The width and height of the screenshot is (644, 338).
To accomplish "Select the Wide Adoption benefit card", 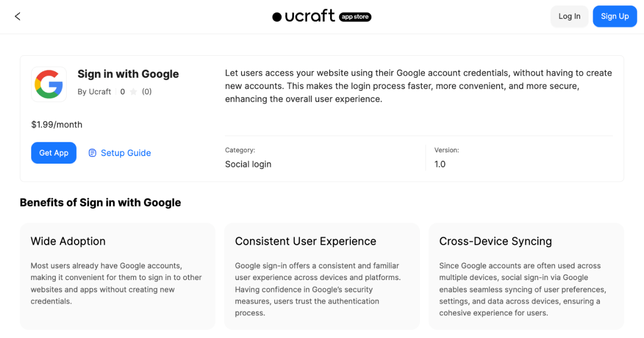I will (x=117, y=276).
